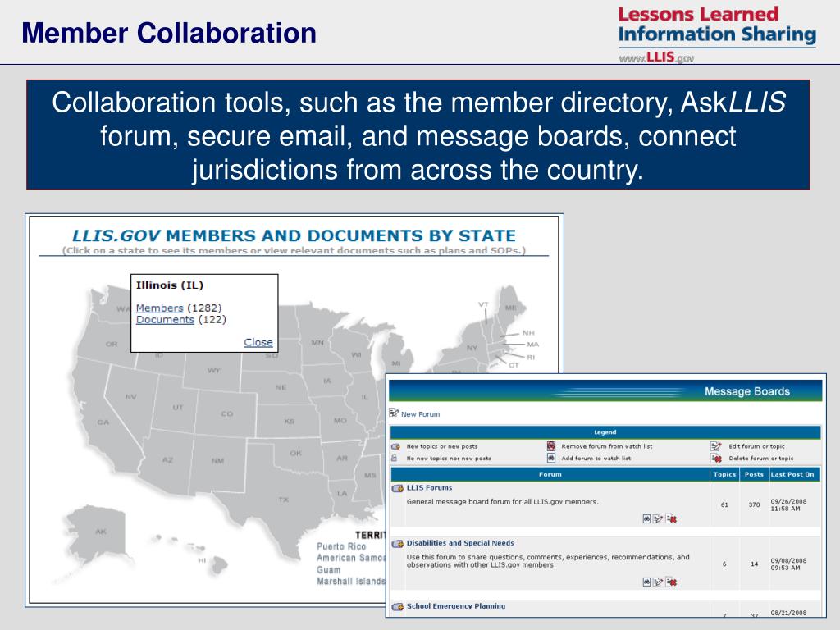Click Rhode Island (RI) callout label
Screen dimensions: 840x630
(x=531, y=358)
